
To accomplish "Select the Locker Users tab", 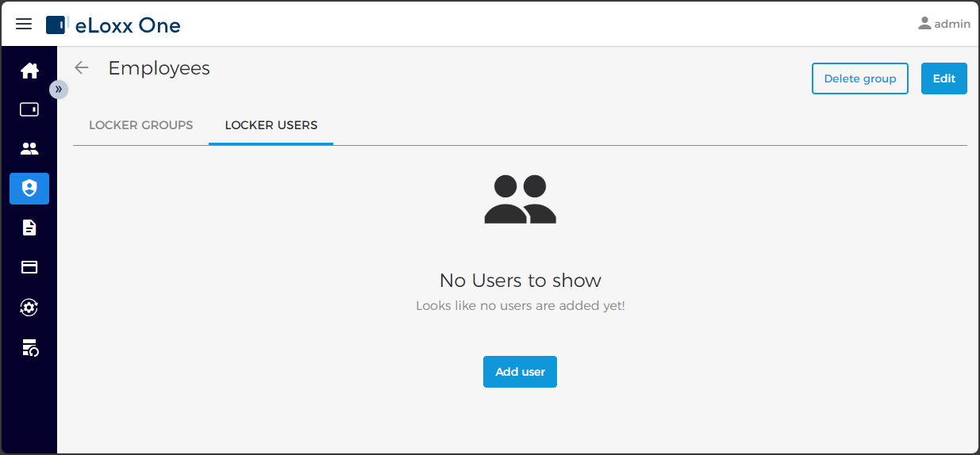I will [271, 125].
